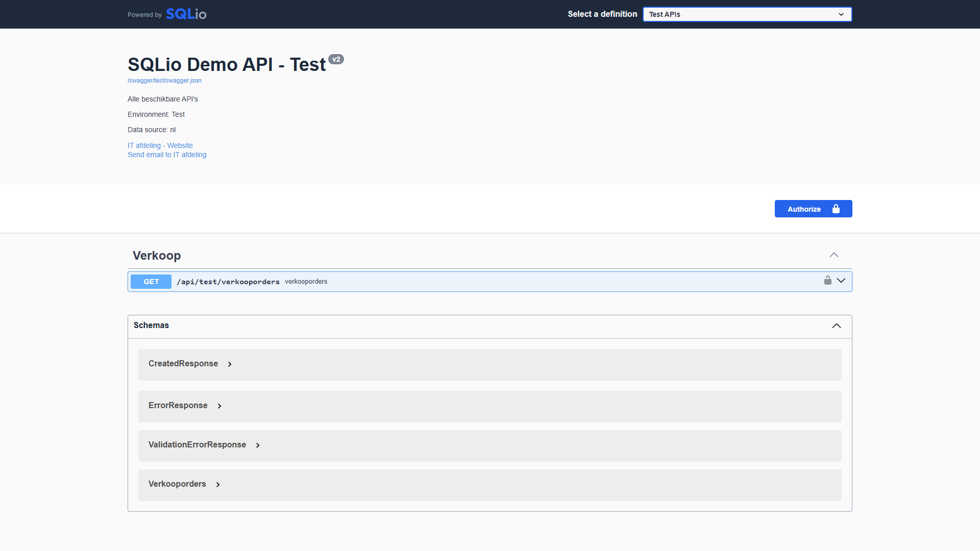Click the padlock icon on verkooporders row
This screenshot has height=551, width=980.
point(828,281)
